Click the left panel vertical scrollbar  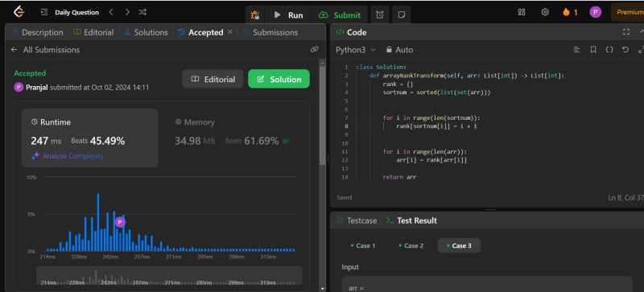(x=322, y=115)
